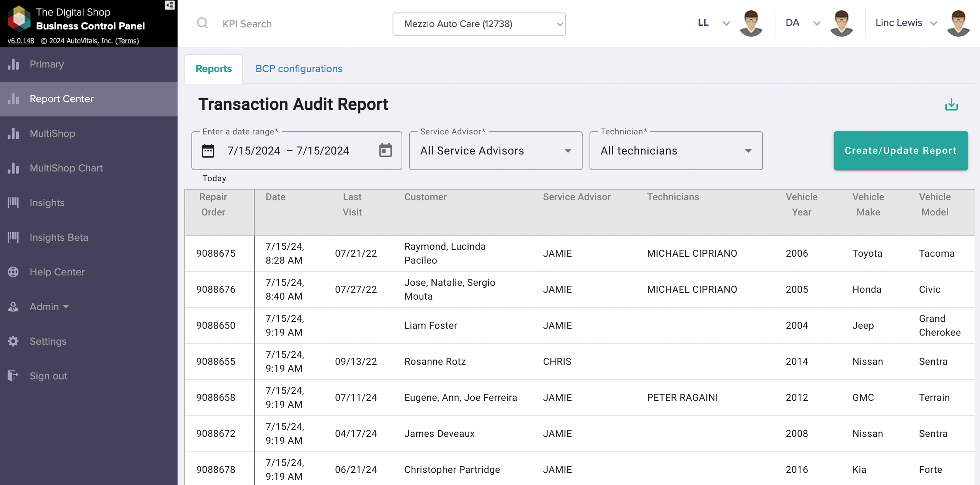The width and height of the screenshot is (980, 485).
Task: Click the start date 7/15/2024 field
Action: [x=254, y=151]
